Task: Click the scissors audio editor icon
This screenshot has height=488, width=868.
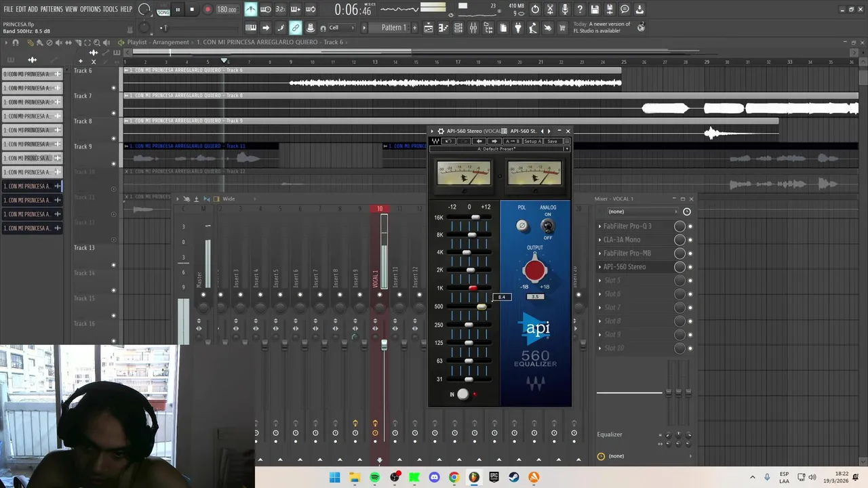Action: click(x=550, y=9)
